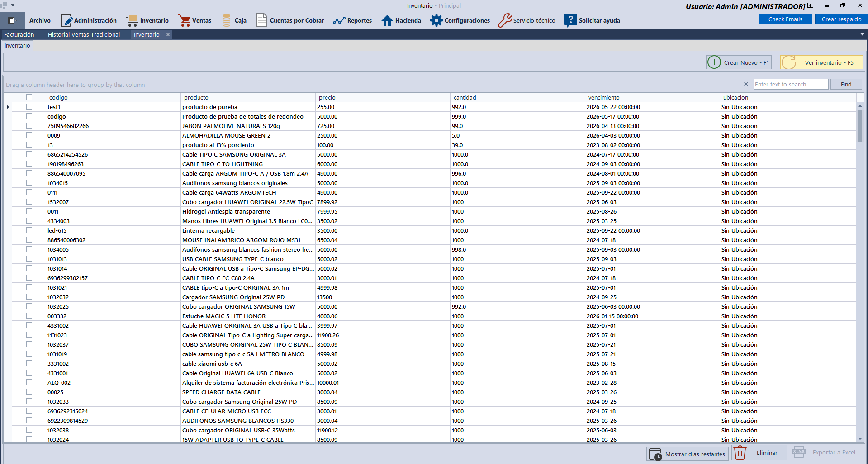This screenshot has height=464, width=868.
Task: Sort by the _producto column header
Action: pos(248,97)
